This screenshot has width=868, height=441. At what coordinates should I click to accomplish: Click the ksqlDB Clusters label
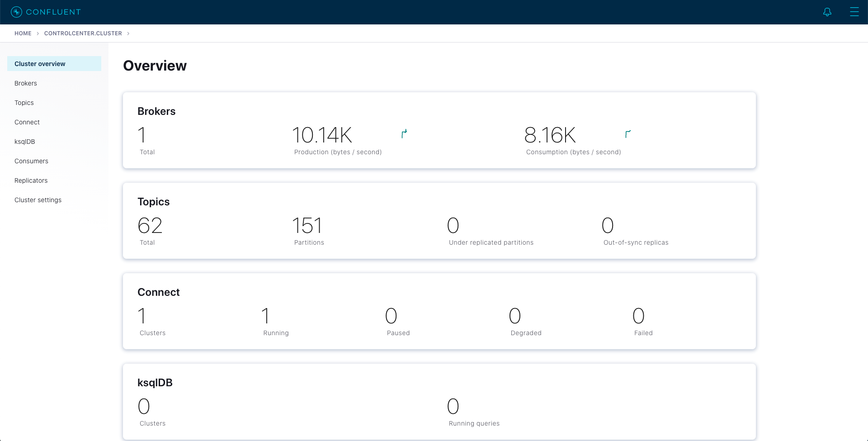click(152, 423)
